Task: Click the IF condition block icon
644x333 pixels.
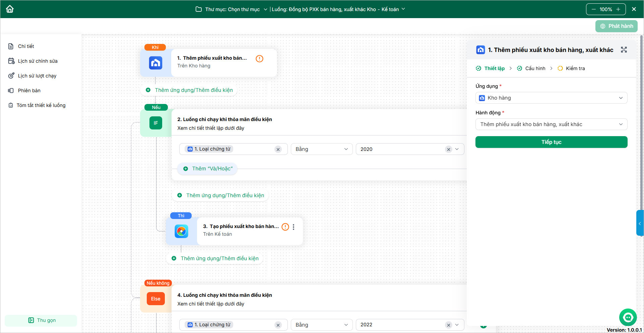Action: coord(155,123)
